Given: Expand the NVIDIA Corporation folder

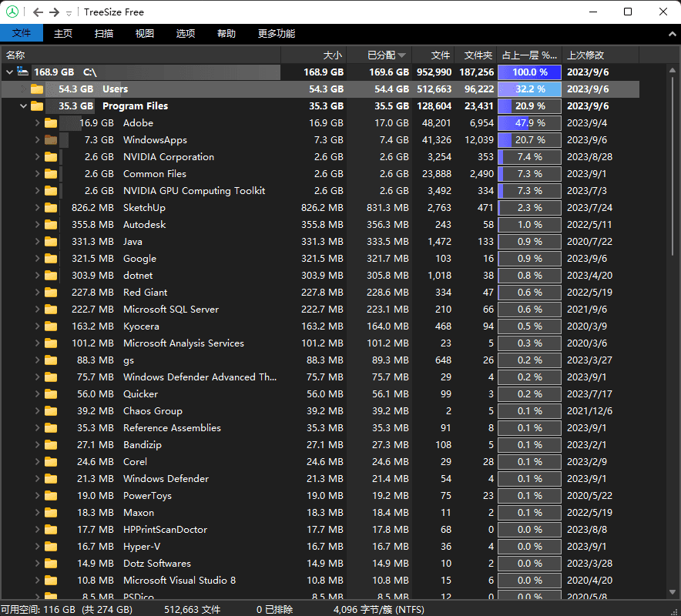Looking at the screenshot, I should tap(37, 157).
